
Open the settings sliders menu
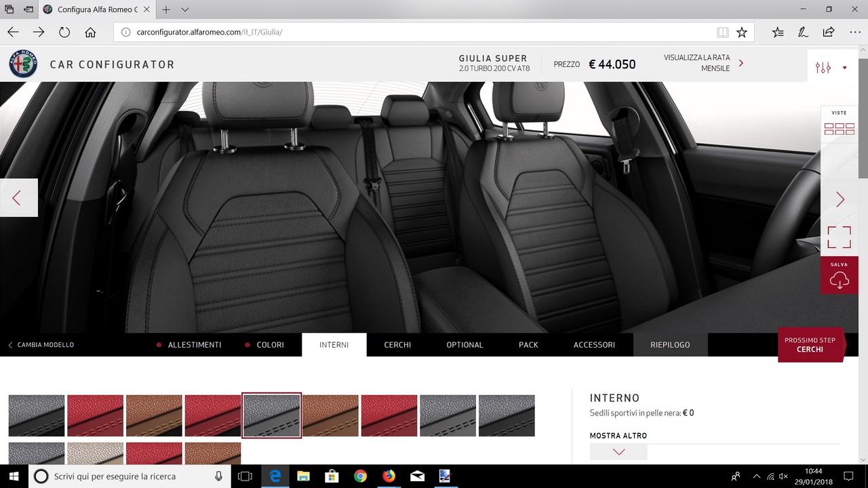823,67
